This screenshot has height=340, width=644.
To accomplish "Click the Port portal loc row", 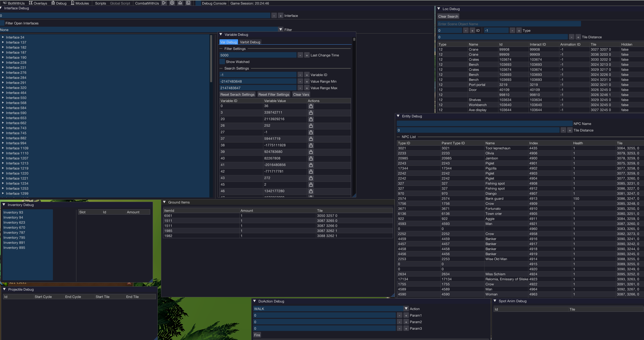I will point(541,85).
